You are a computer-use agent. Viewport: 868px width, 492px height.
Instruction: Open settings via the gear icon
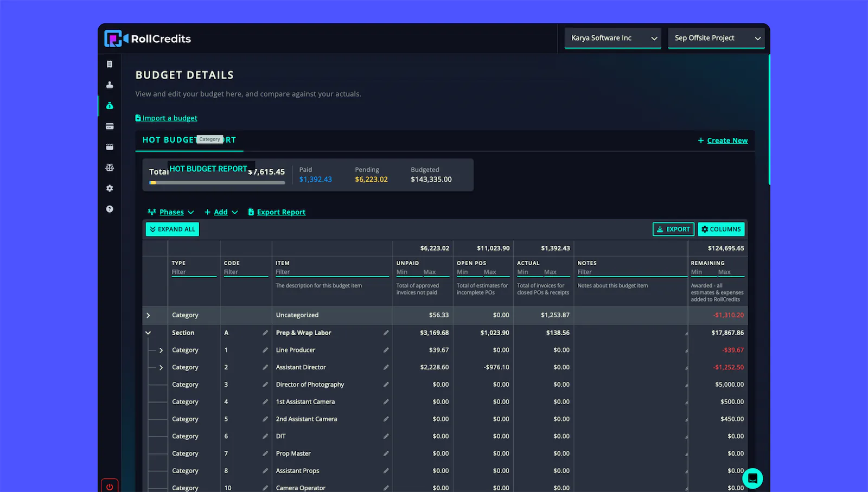point(110,188)
